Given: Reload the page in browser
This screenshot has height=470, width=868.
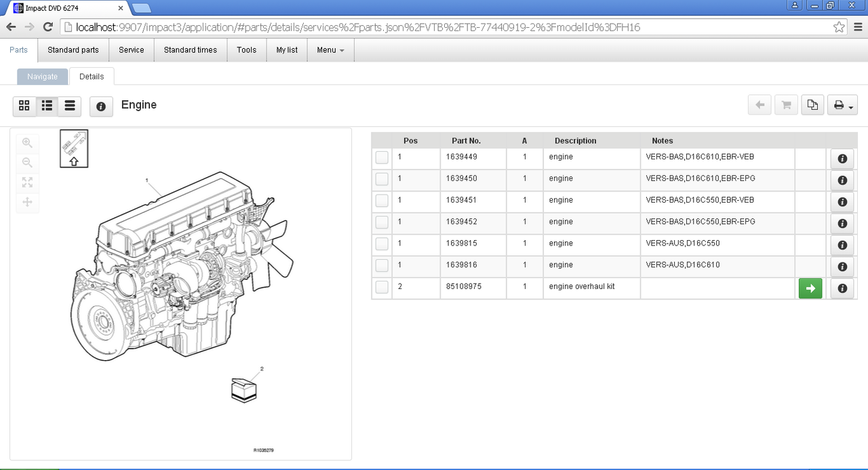Looking at the screenshot, I should pyautogui.click(x=47, y=27).
